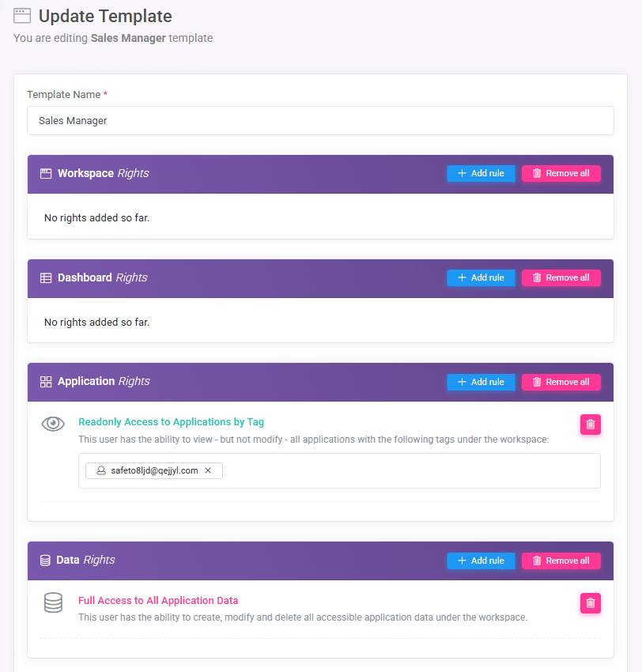The image size is (642, 672).
Task: Focus the Template Name input field
Action: click(x=320, y=120)
